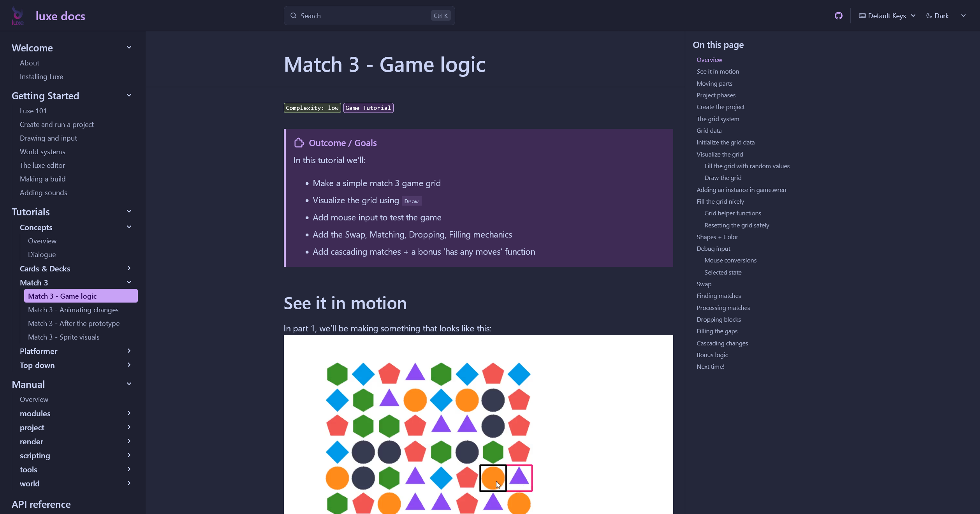Open the Default Keys dropdown
This screenshot has width=980, height=514.
[887, 16]
